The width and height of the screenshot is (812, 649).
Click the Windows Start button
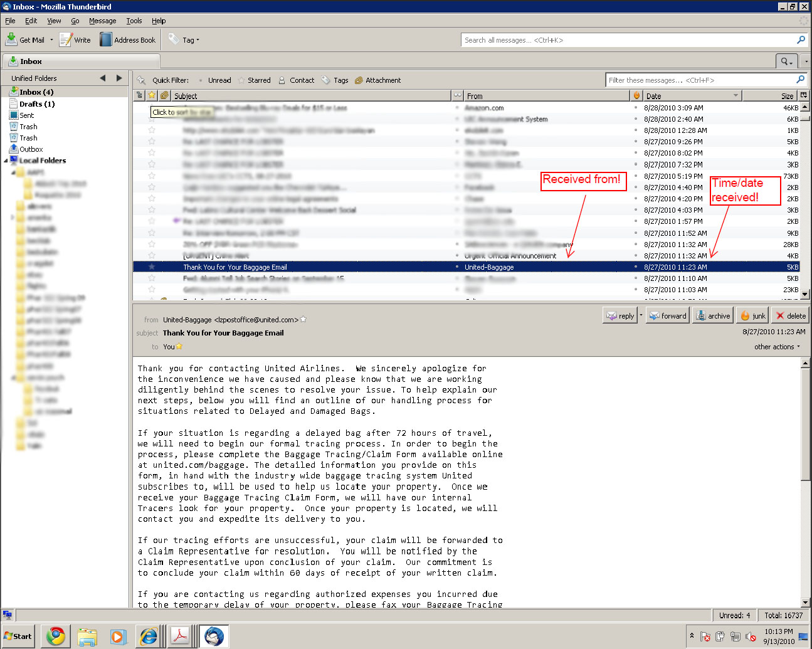[x=18, y=636]
